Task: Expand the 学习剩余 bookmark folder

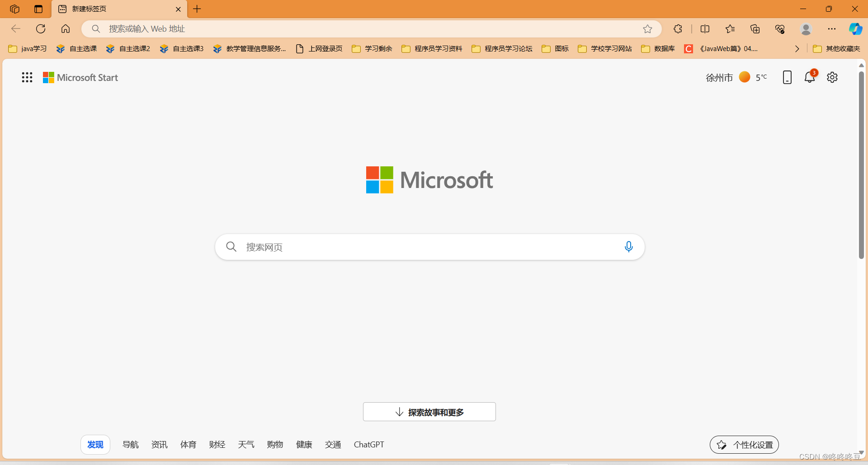Action: click(x=372, y=49)
